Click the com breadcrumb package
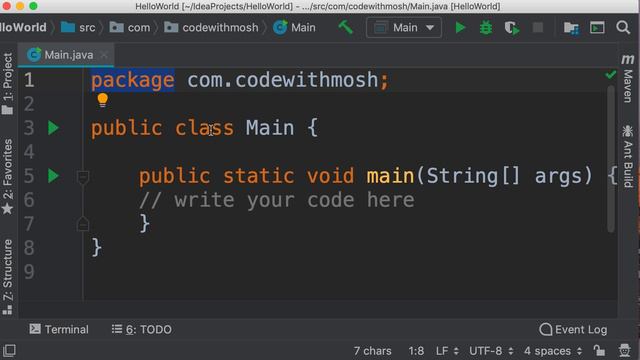 point(130,27)
